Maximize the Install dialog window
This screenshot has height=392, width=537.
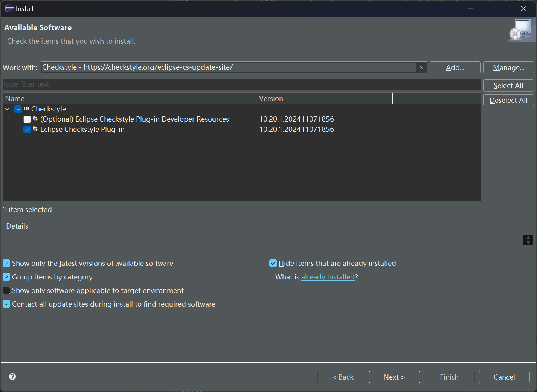pos(496,8)
